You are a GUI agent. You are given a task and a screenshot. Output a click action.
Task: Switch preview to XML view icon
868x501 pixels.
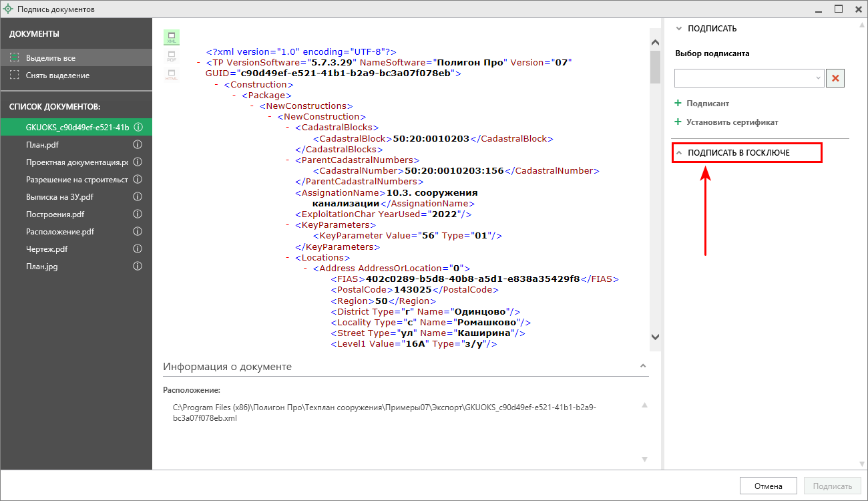(x=172, y=37)
